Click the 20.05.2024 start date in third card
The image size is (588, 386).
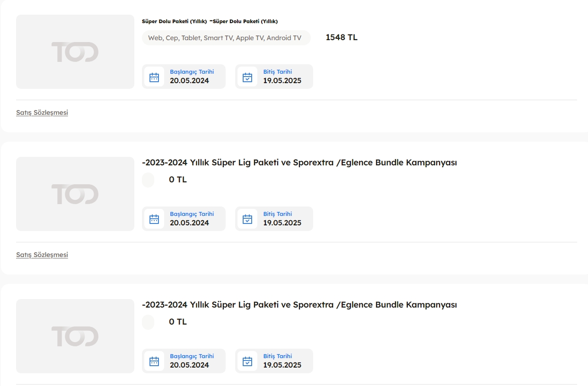(x=189, y=365)
